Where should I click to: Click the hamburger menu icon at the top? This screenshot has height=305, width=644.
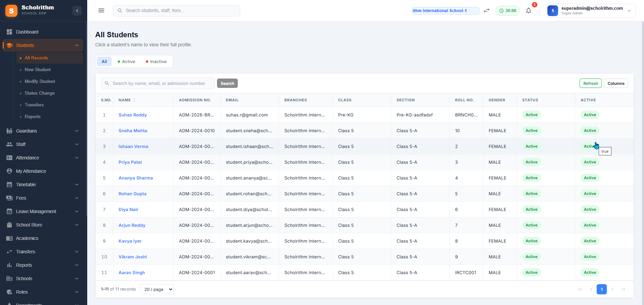click(x=101, y=10)
